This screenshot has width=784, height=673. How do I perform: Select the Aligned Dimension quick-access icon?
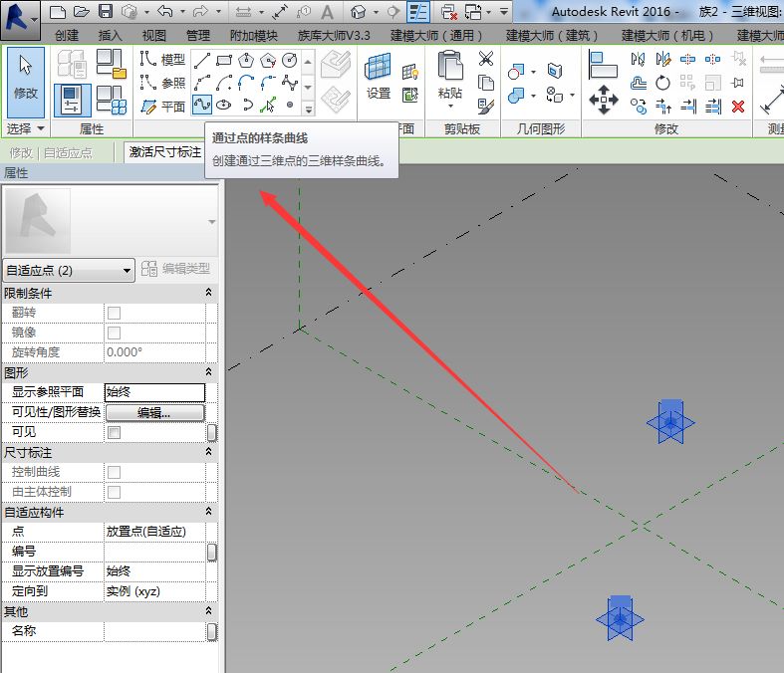[280, 12]
